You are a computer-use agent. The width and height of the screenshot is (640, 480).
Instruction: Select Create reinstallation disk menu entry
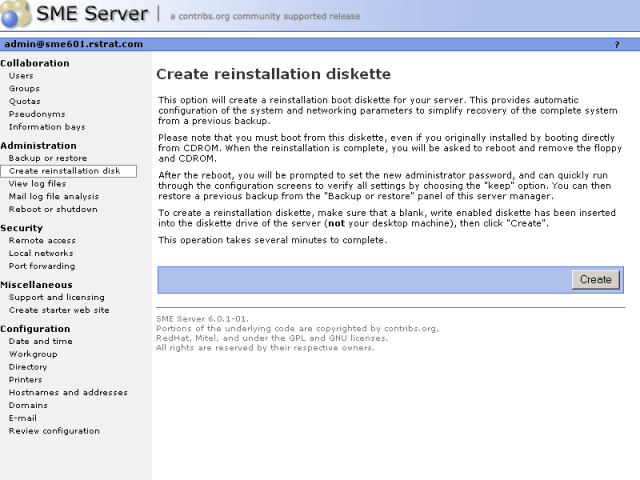[69, 171]
